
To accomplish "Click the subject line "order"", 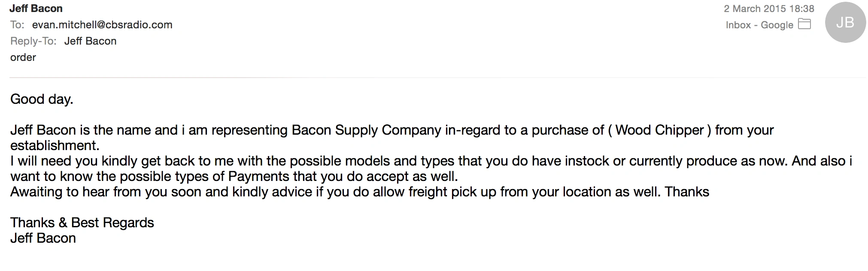I will 23,57.
